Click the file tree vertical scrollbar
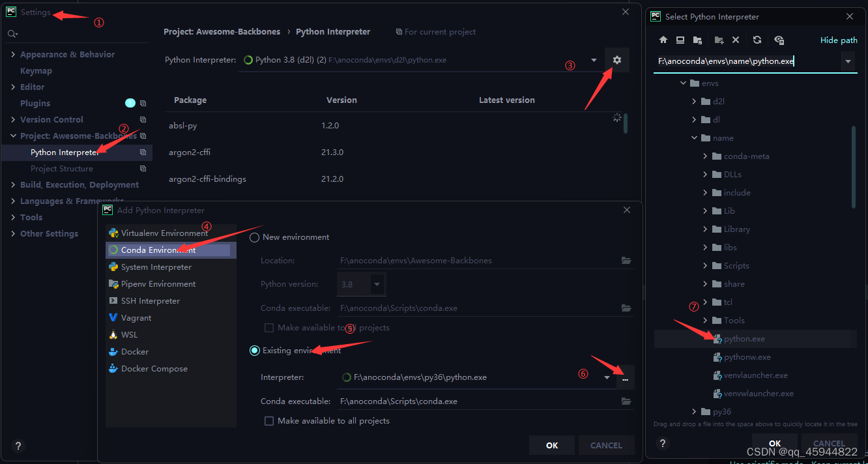The image size is (868, 464). click(x=854, y=167)
